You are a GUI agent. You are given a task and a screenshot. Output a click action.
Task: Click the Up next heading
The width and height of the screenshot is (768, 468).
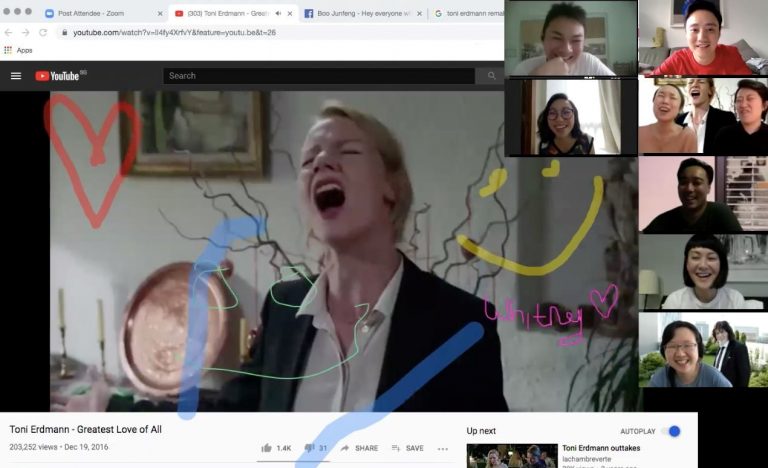pos(481,431)
